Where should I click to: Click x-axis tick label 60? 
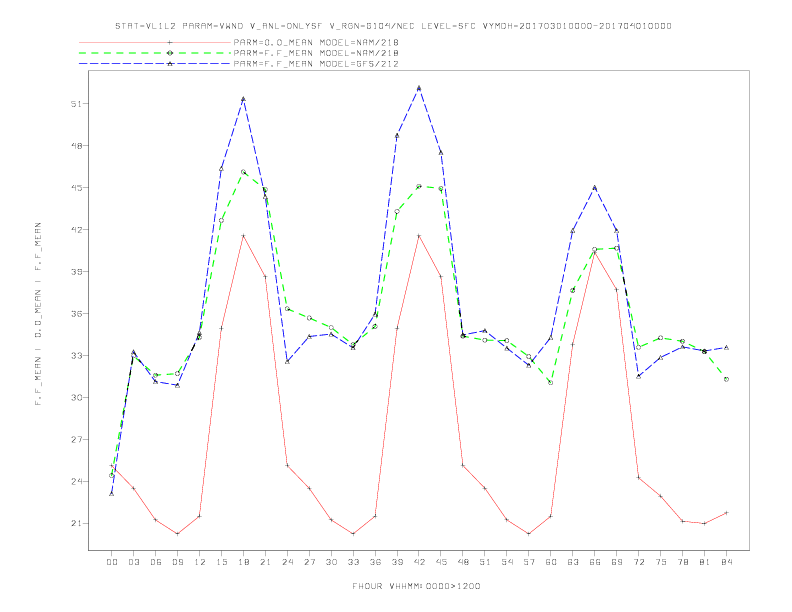pos(551,562)
